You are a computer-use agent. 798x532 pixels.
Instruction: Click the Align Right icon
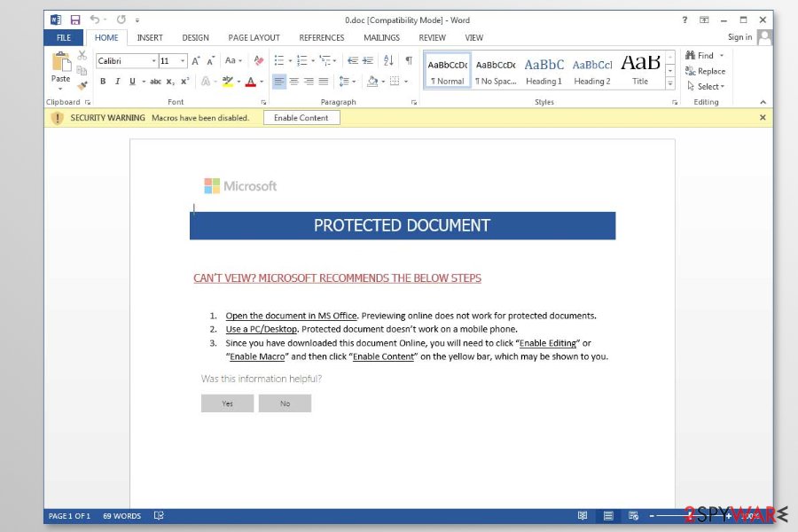click(x=309, y=82)
